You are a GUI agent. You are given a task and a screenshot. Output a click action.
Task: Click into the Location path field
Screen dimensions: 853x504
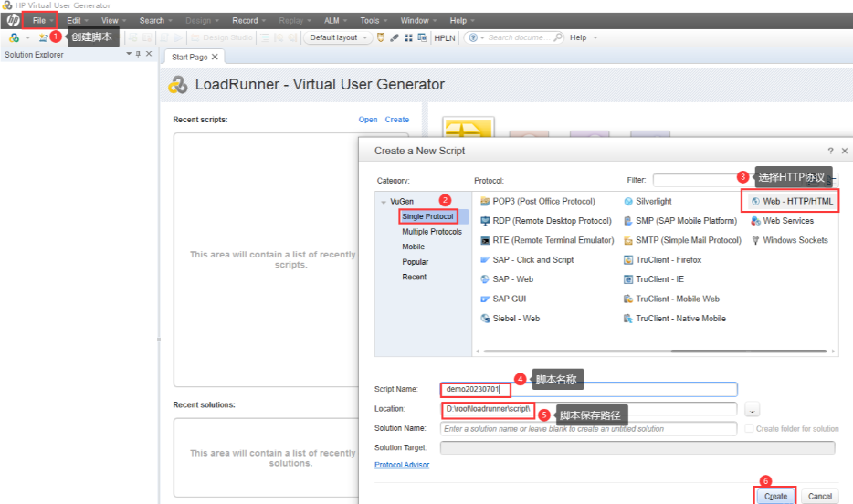click(x=589, y=409)
